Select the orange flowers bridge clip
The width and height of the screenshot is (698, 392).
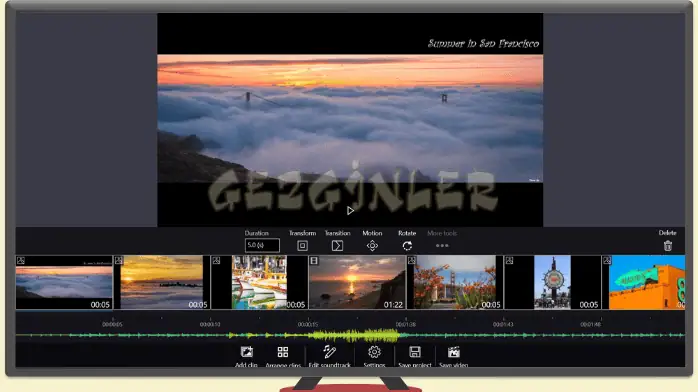[455, 282]
